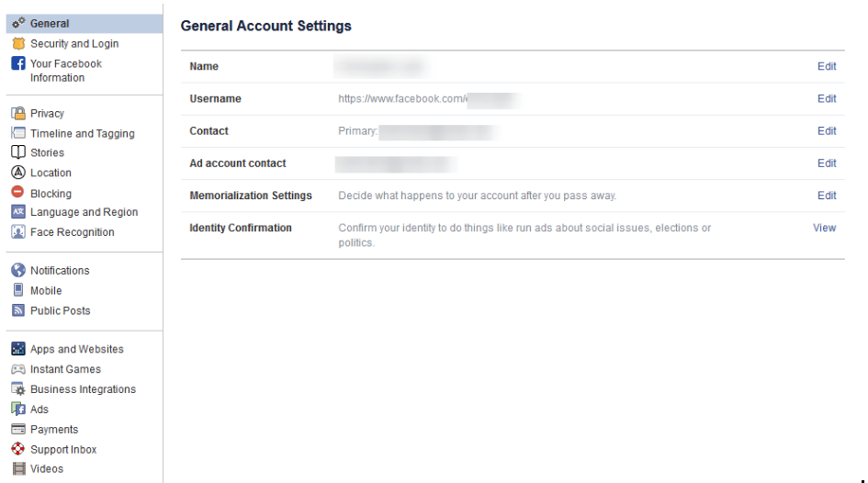Open the Payments settings page
The width and height of the screenshot is (868, 483).
coord(54,429)
